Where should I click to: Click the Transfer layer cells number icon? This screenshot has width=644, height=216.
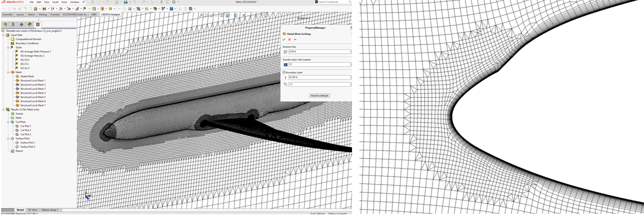(x=286, y=65)
